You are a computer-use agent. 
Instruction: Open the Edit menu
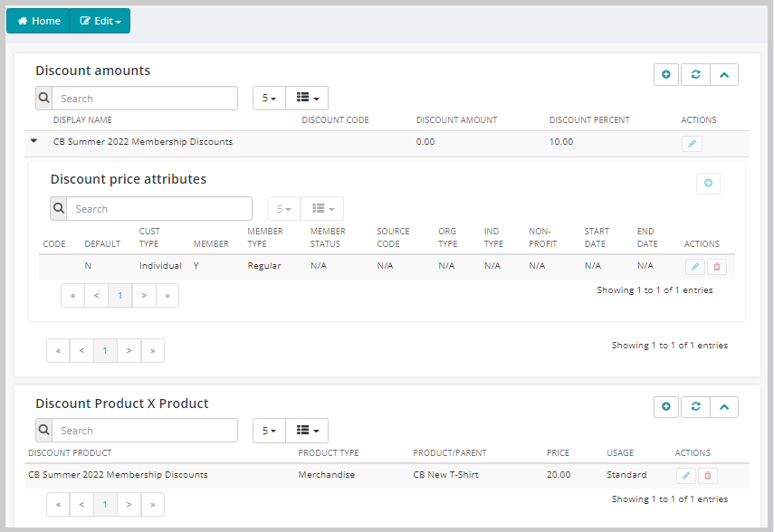pos(100,21)
